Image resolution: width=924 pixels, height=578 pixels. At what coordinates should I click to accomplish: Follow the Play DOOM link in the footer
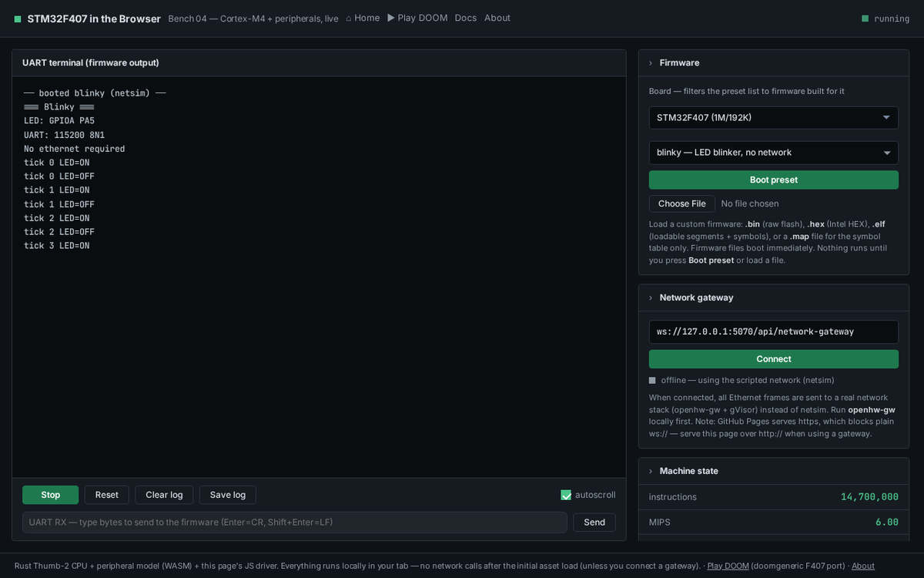(728, 566)
